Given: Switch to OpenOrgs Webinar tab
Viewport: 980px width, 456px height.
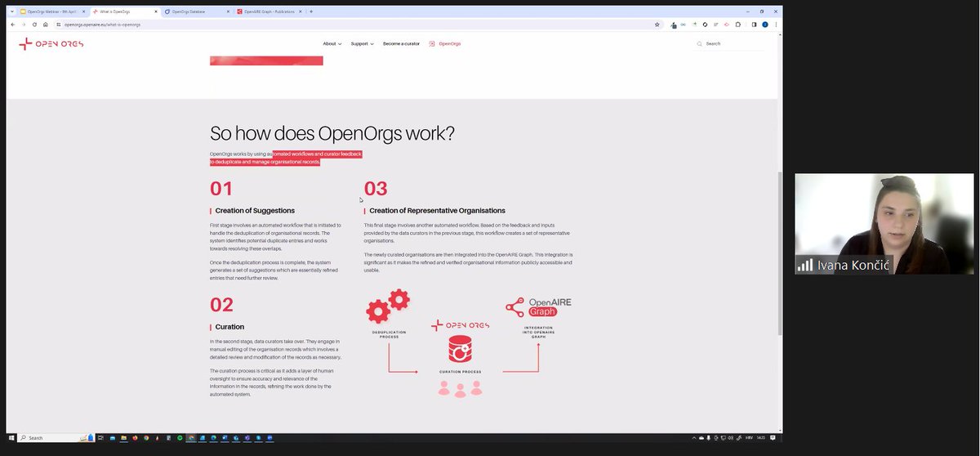Looking at the screenshot, I should (x=51, y=11).
